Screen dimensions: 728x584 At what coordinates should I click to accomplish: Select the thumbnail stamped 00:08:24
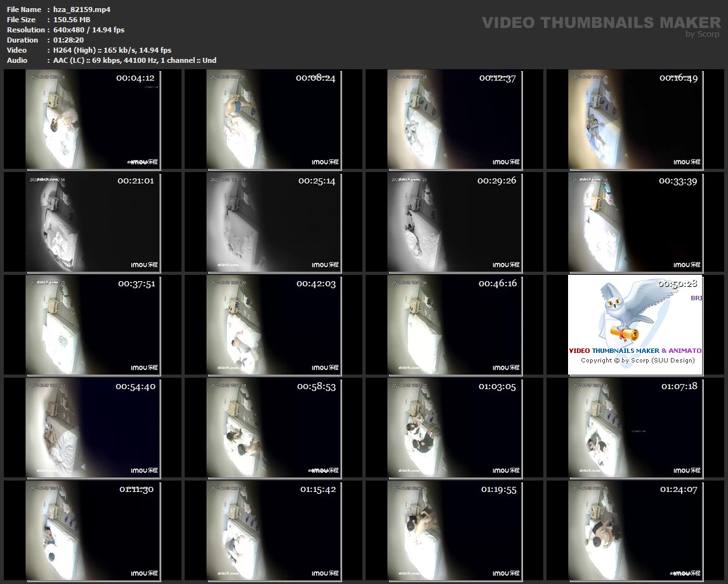(x=274, y=119)
